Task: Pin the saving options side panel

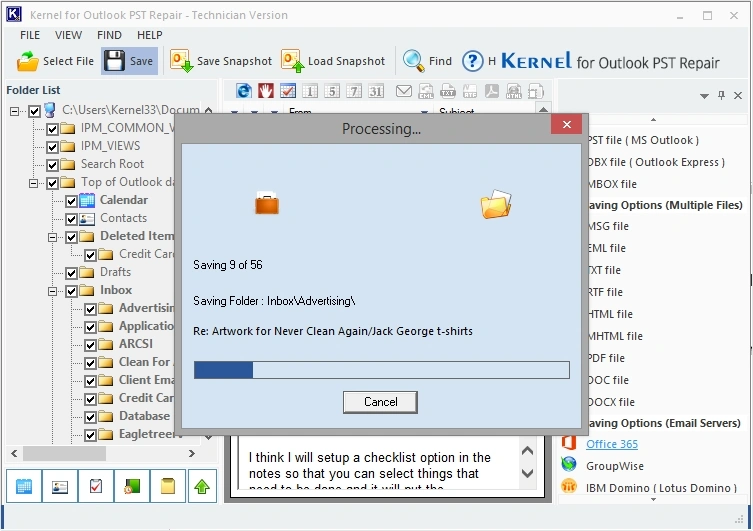Action: tap(721, 95)
